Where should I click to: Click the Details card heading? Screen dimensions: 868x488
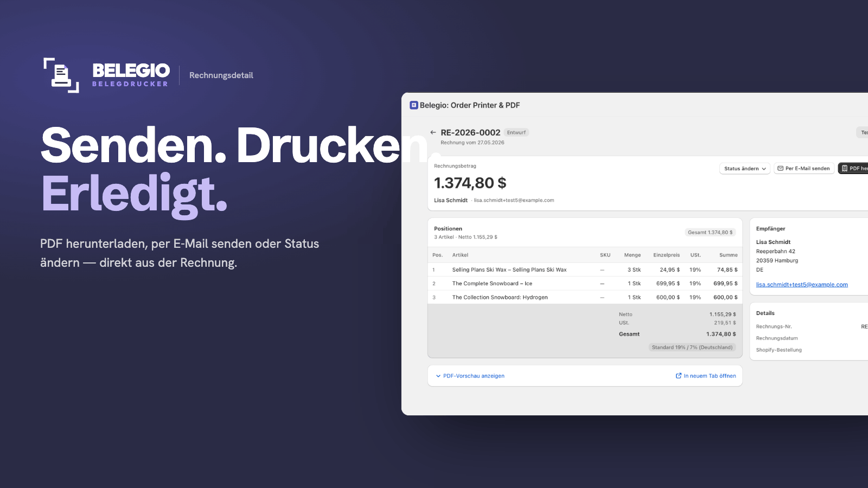click(x=765, y=313)
